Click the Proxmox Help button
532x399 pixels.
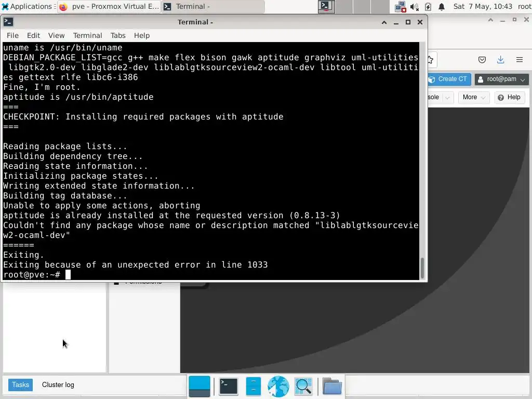click(x=509, y=97)
